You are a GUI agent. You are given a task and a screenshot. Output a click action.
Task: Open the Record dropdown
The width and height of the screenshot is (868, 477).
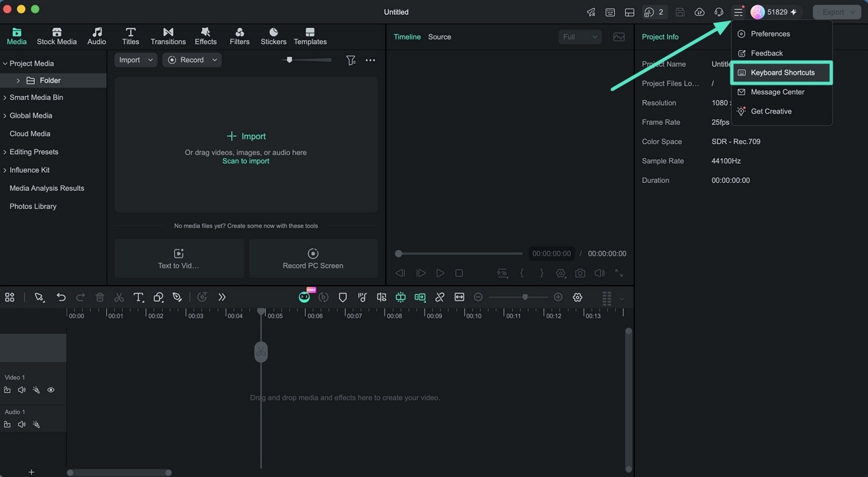[x=192, y=60]
